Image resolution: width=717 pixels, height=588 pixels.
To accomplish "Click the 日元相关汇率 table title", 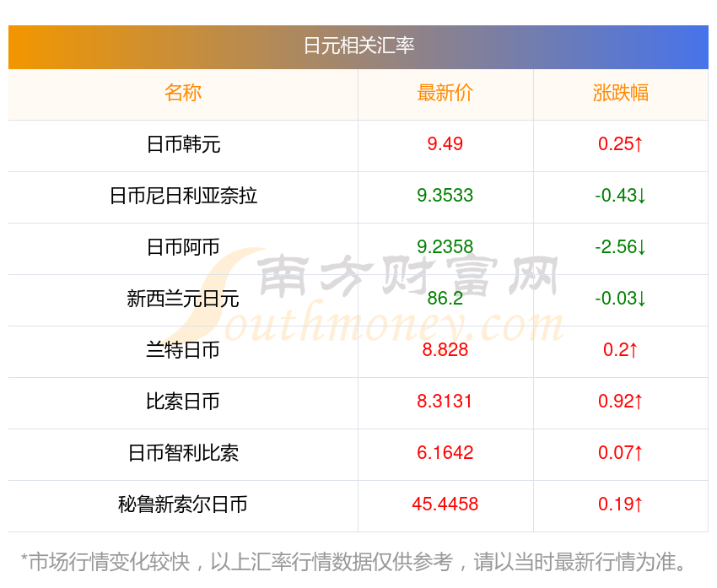I will coord(358,46).
